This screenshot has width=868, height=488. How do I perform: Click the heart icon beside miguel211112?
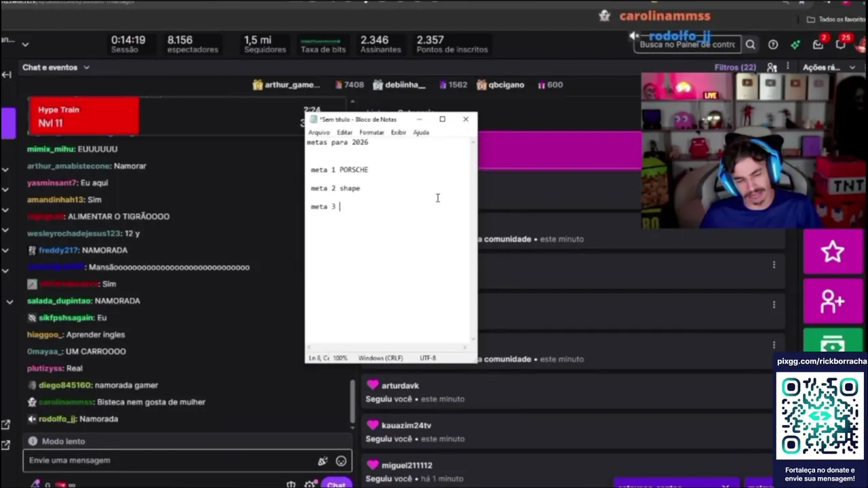pyautogui.click(x=372, y=465)
